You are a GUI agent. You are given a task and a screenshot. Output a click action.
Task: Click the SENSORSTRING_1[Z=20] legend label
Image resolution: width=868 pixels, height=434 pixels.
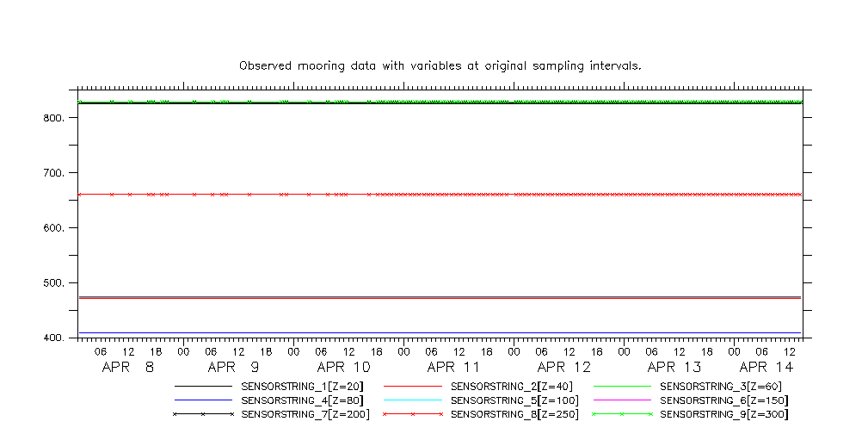point(305,387)
